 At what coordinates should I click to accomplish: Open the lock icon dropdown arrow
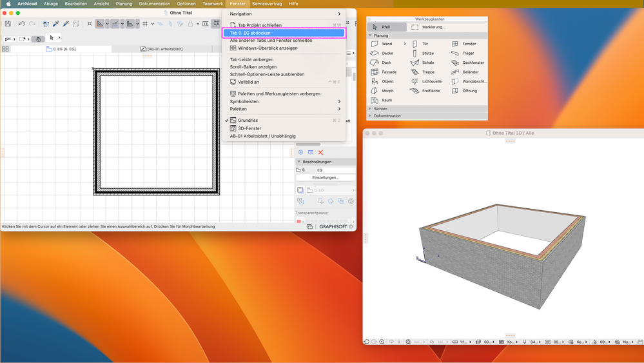pos(197,24)
